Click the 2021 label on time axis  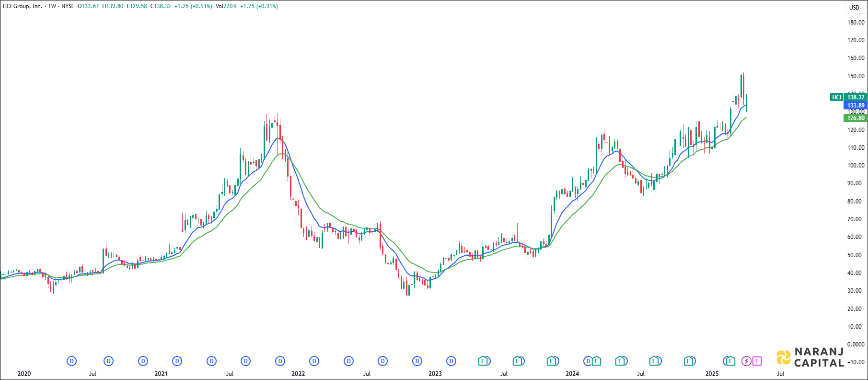pyautogui.click(x=161, y=374)
